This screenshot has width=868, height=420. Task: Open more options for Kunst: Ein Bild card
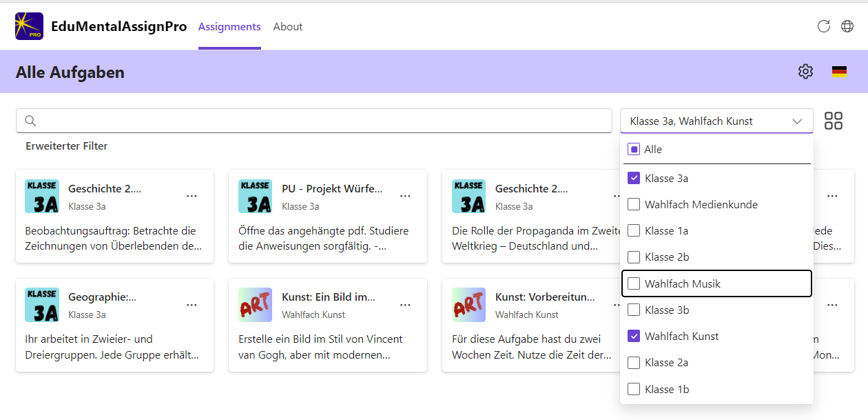(x=405, y=305)
